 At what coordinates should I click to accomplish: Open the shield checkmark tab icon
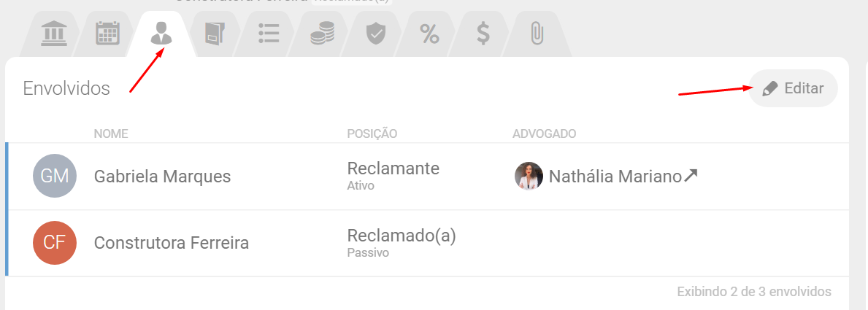pos(375,34)
